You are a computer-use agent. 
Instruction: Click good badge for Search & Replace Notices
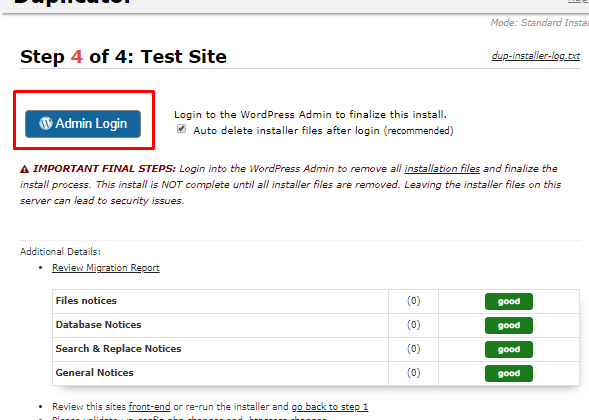509,349
